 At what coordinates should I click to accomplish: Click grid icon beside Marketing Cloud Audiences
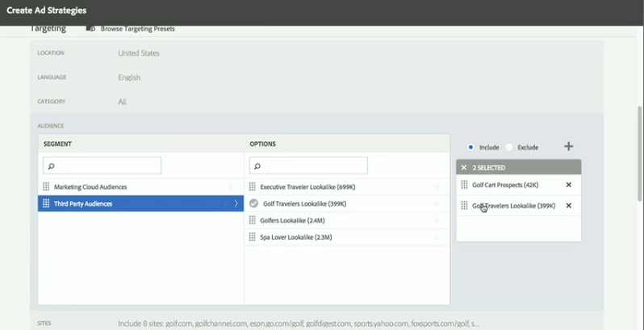pos(46,186)
